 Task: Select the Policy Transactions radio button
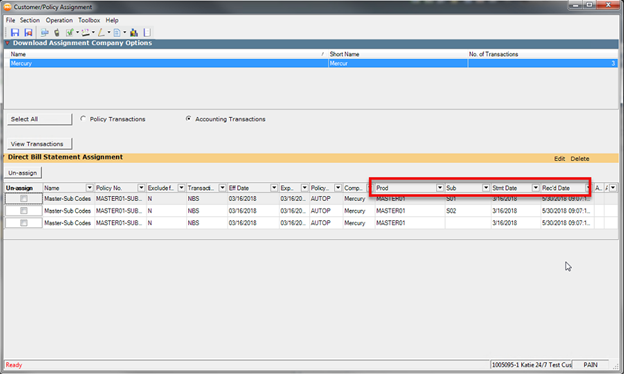(83, 119)
